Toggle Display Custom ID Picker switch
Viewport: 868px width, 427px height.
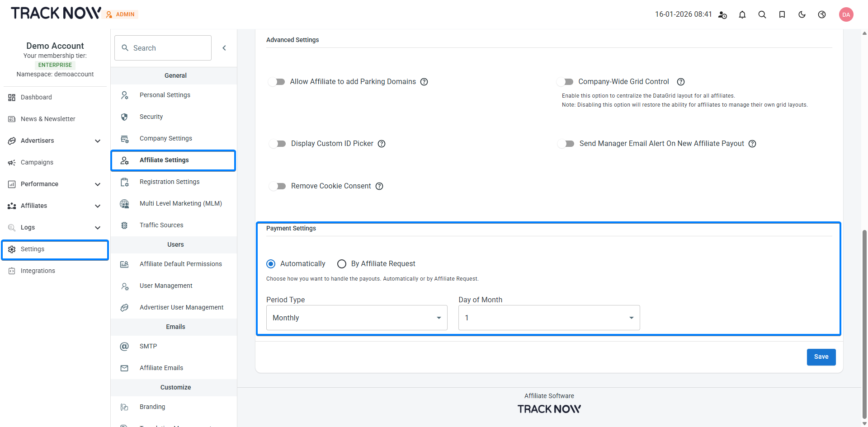click(x=278, y=144)
